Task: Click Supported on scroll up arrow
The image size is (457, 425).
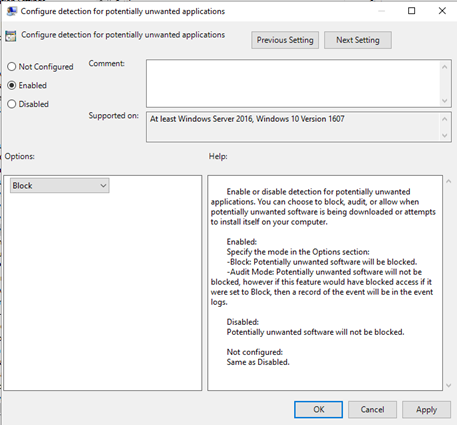Action: [x=444, y=119]
